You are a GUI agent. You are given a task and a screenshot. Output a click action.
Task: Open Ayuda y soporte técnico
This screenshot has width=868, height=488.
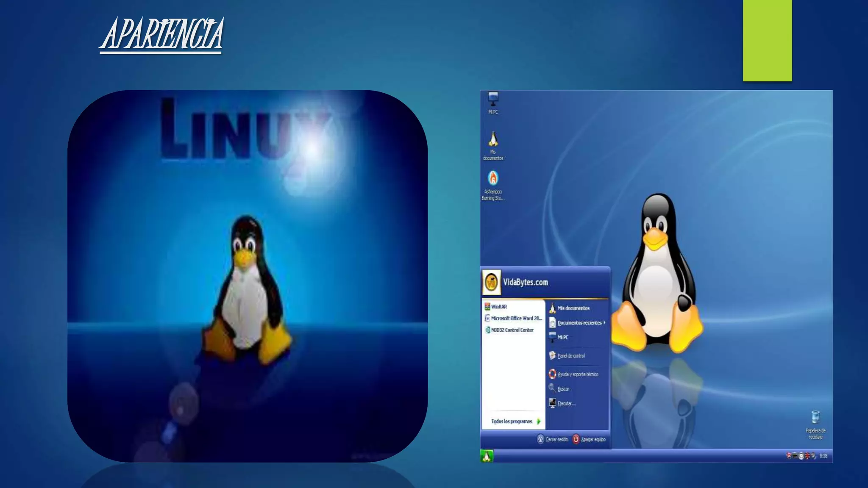tap(577, 374)
